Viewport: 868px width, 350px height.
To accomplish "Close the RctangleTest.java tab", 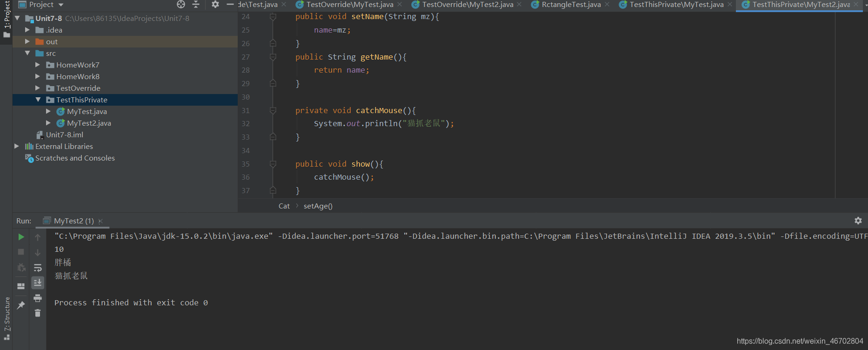I will coord(607,5).
